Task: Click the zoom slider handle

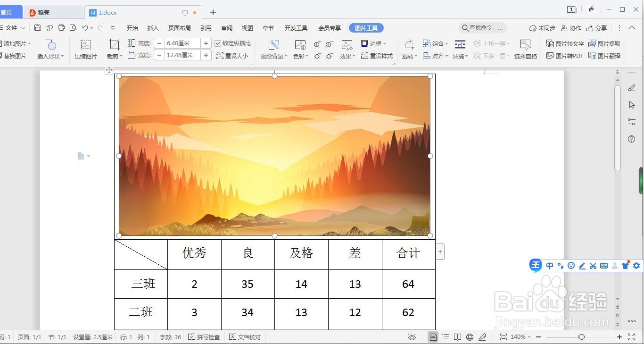Action: pyautogui.click(x=582, y=337)
